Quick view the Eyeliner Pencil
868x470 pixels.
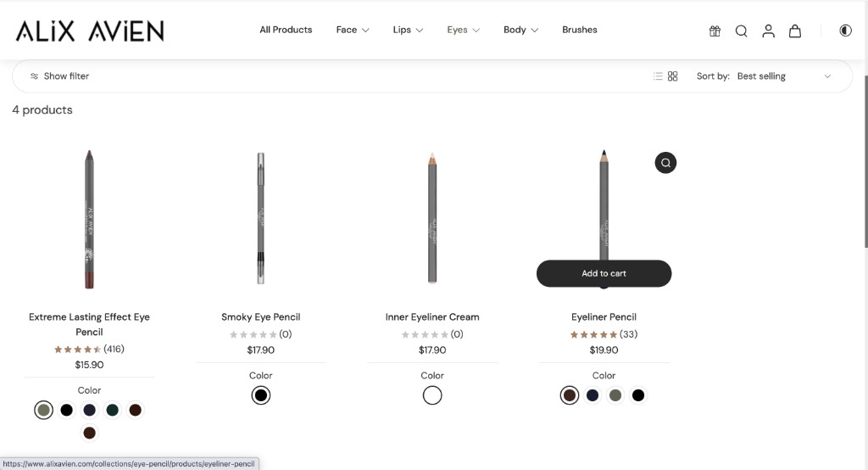pyautogui.click(x=665, y=162)
